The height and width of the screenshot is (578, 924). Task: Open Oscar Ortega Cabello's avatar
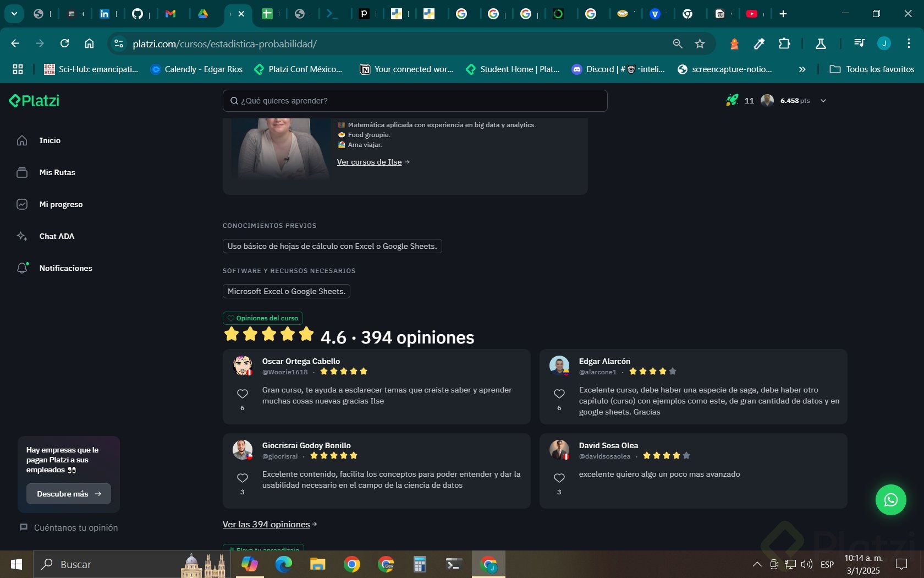click(x=243, y=366)
